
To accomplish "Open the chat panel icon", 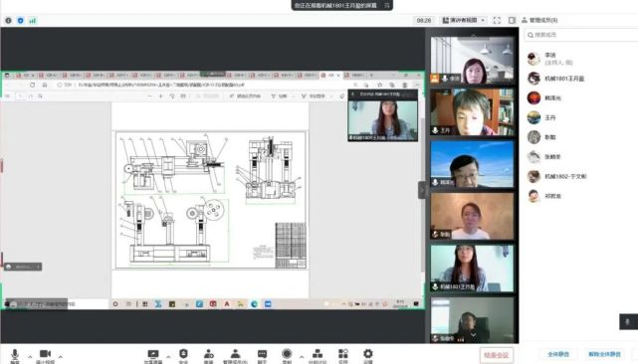I will (262, 355).
